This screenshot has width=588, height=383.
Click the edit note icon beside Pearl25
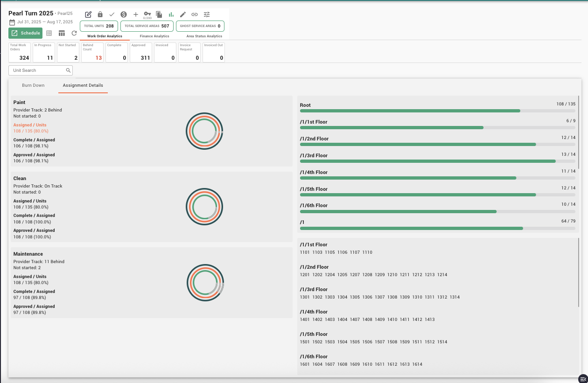coord(88,14)
